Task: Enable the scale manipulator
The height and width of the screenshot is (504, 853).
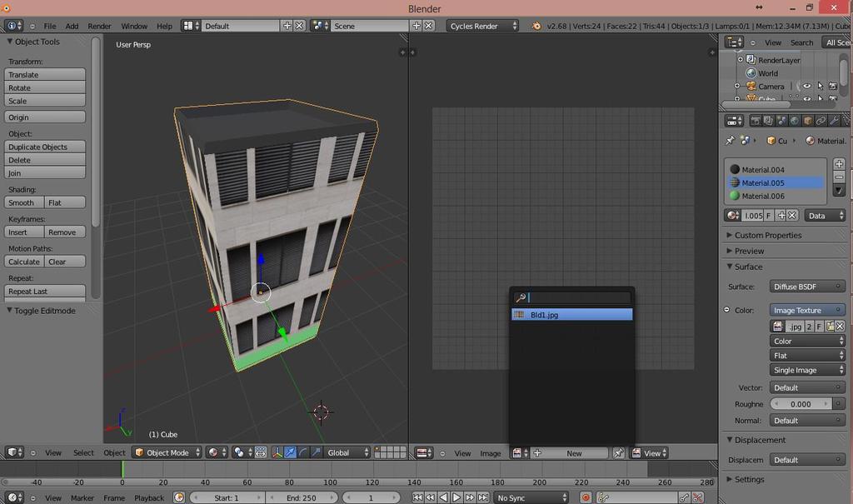Action: point(316,452)
